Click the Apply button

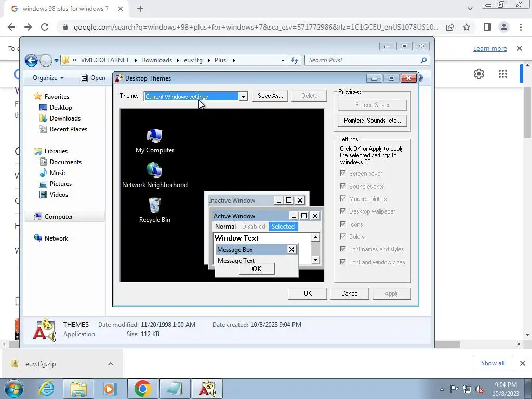tap(392, 294)
